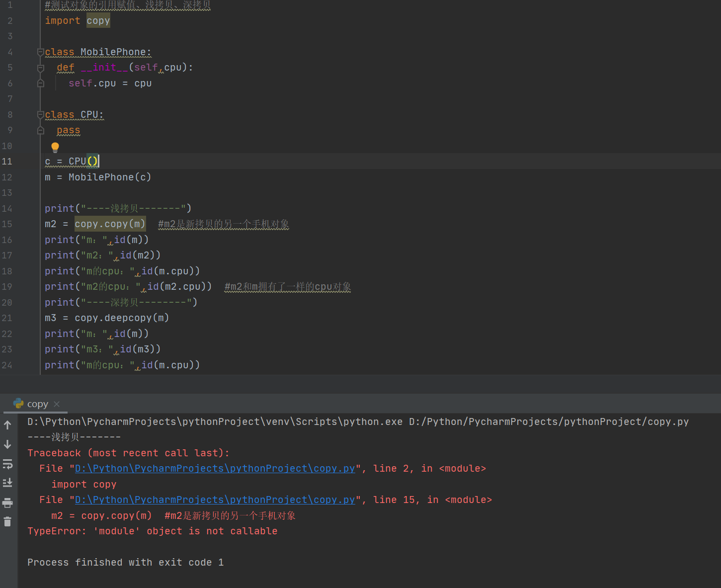Click 'c = CPU()' on line 11
Screen dimensions: 721x588
click(72, 162)
